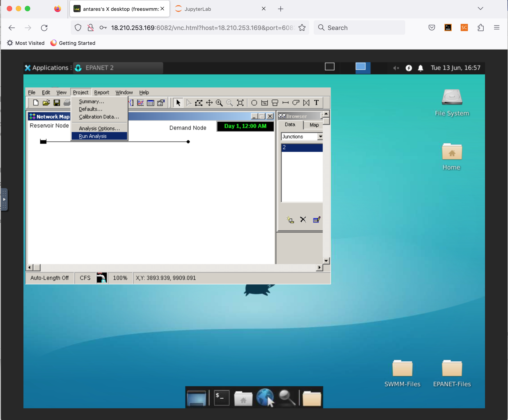Click the vertical scrollbar down arrow

(x=326, y=261)
